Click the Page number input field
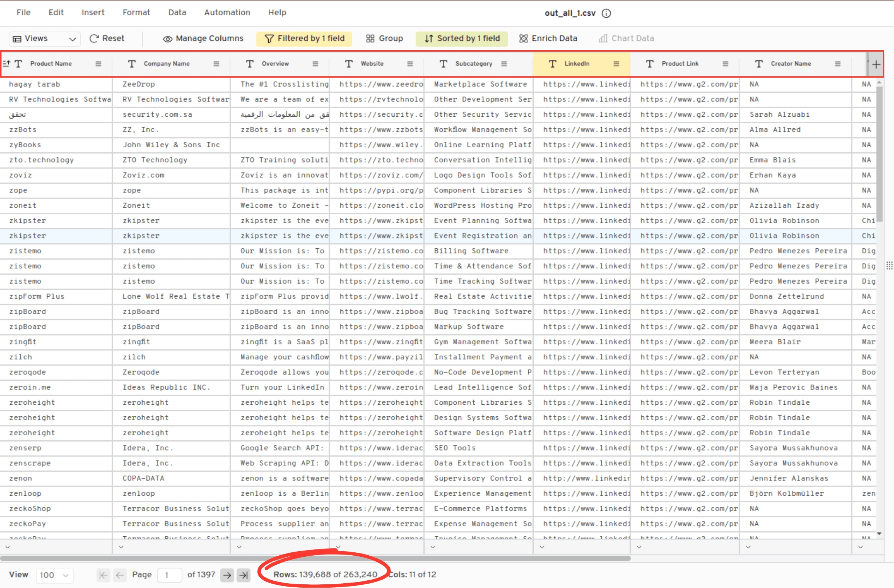894x588 pixels. [x=169, y=575]
